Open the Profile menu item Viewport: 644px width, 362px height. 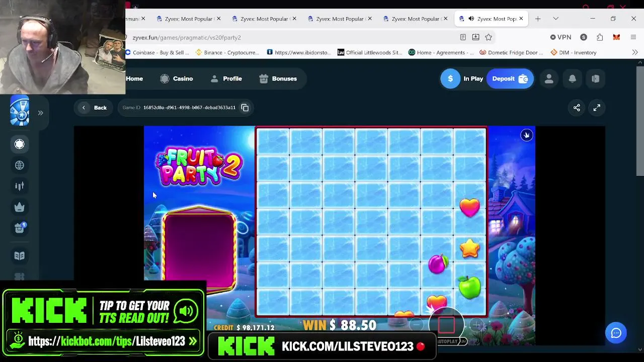pyautogui.click(x=226, y=78)
